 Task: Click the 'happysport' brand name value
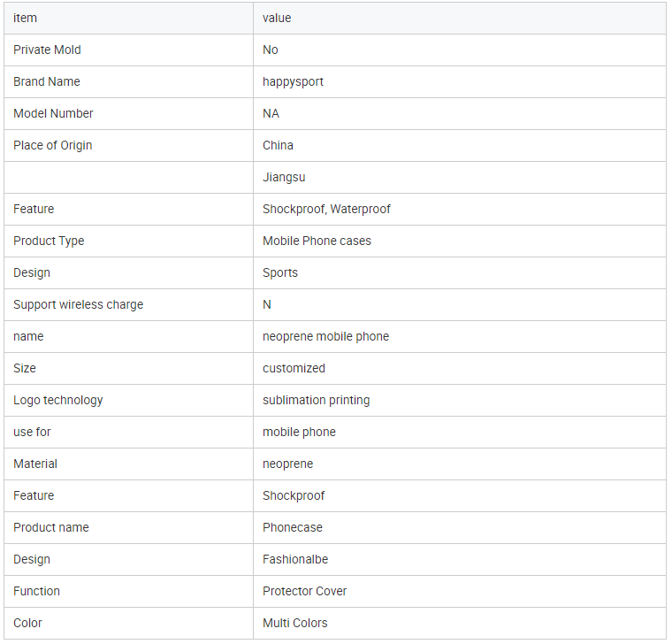(x=293, y=81)
